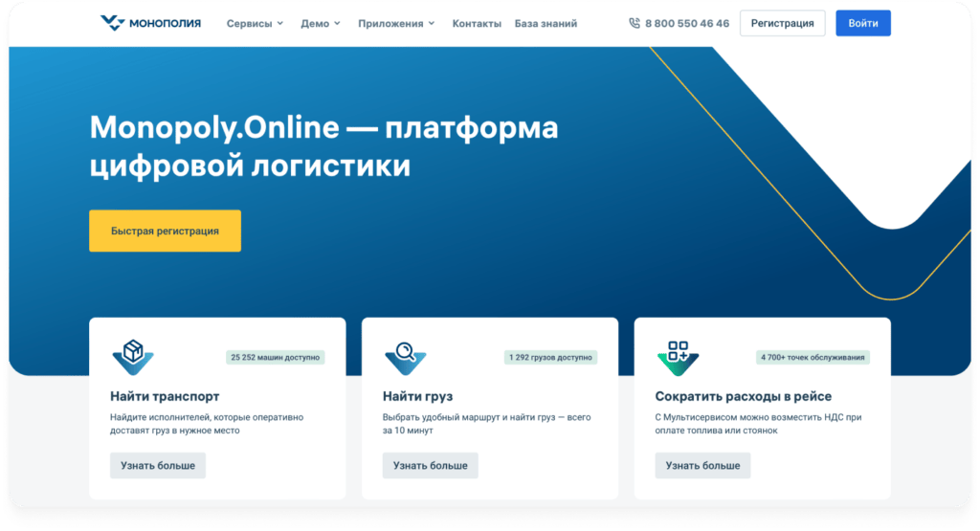Image resolution: width=980 pixels, height=531 pixels.
Task: Click the phone handset icon
Action: click(635, 23)
